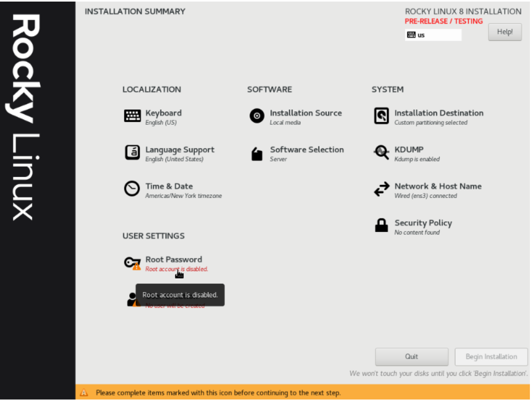The height and width of the screenshot is (400, 532).
Task: Click the keyboard icon in the us layout indicator
Action: click(411, 35)
